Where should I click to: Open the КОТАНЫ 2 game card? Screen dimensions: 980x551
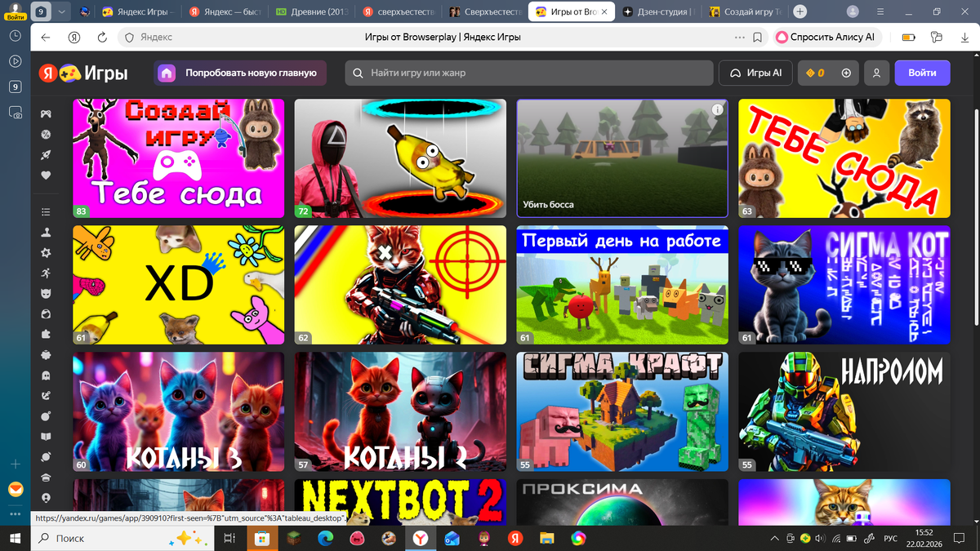pos(400,411)
